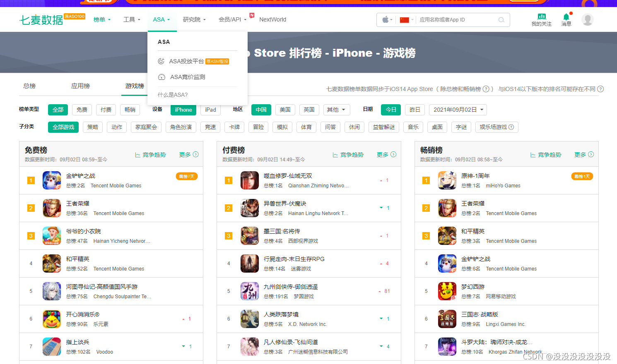Open the 其他 region dropdown
Viewport: 617px width, 364px height.
coord(336,110)
